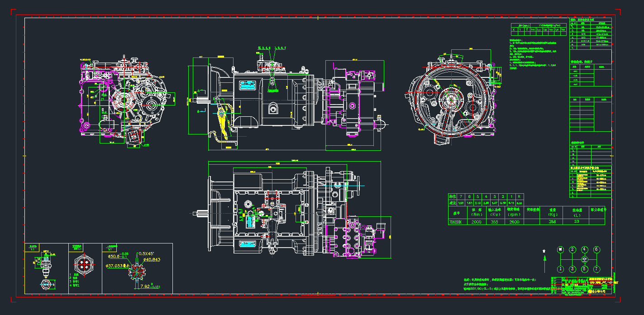The height and width of the screenshot is (315, 644).
Task: Click the 2000 torque value cell
Action: point(477,222)
